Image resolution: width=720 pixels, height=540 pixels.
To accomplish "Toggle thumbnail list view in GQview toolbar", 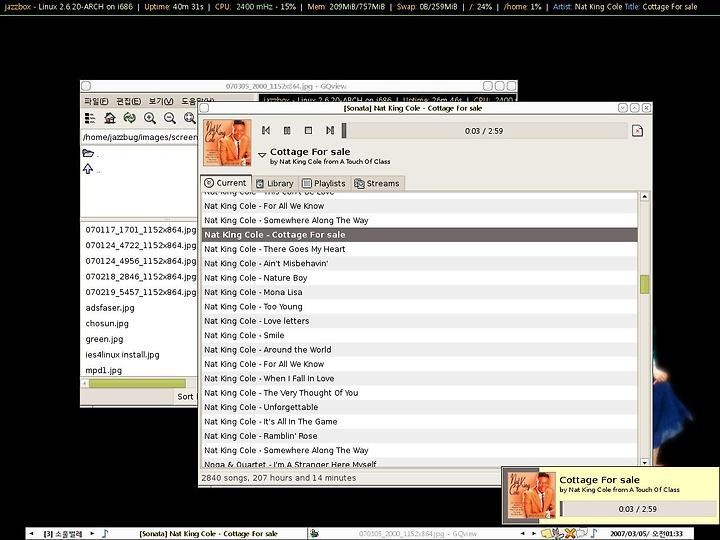I will 90,118.
